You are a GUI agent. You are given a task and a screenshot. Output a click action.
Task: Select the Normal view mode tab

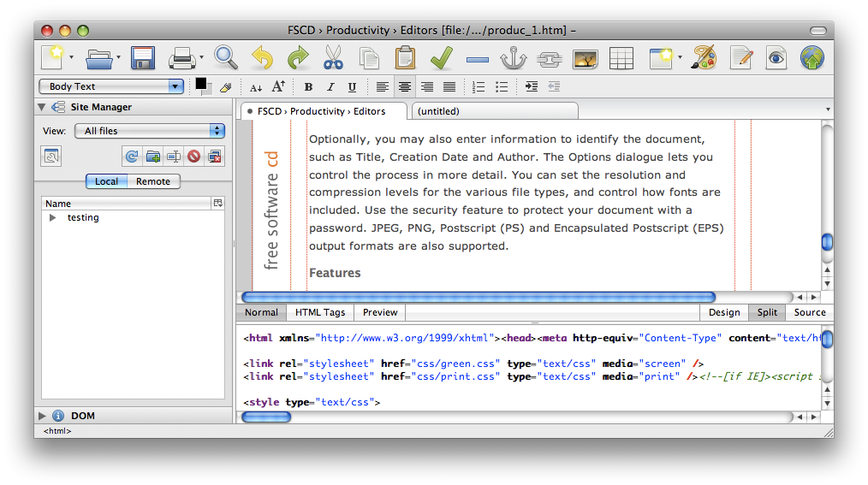[x=261, y=312]
